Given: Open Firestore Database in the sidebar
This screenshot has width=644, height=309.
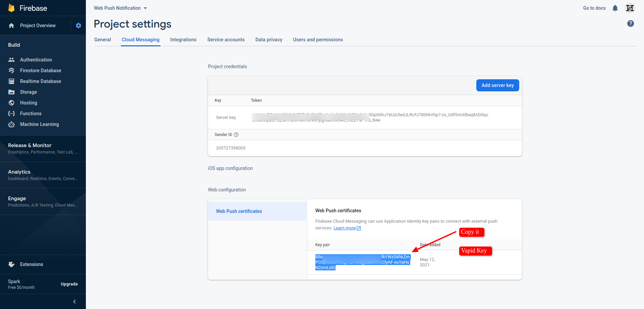Looking at the screenshot, I should 41,71.
